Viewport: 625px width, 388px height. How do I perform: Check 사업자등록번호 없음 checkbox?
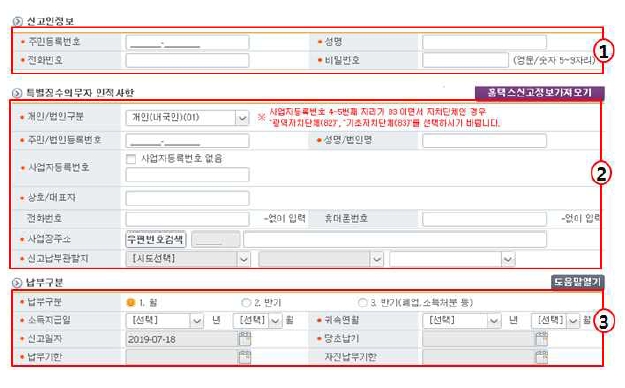(131, 159)
